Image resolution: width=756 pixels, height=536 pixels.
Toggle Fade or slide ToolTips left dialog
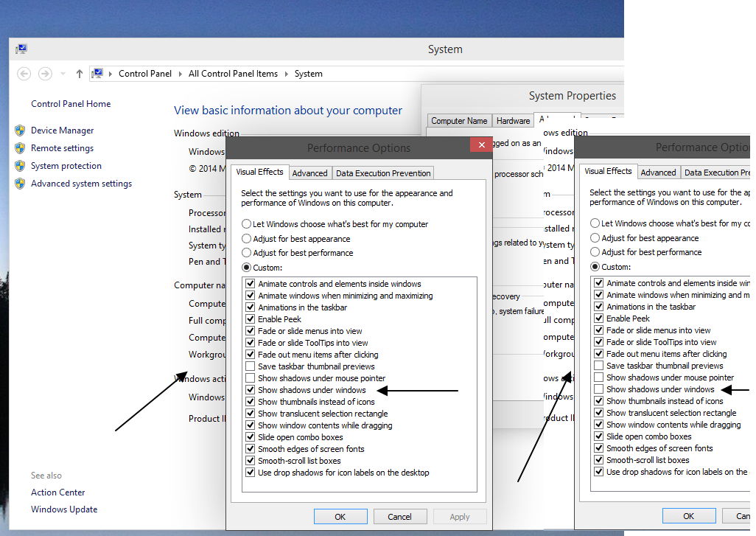point(251,343)
